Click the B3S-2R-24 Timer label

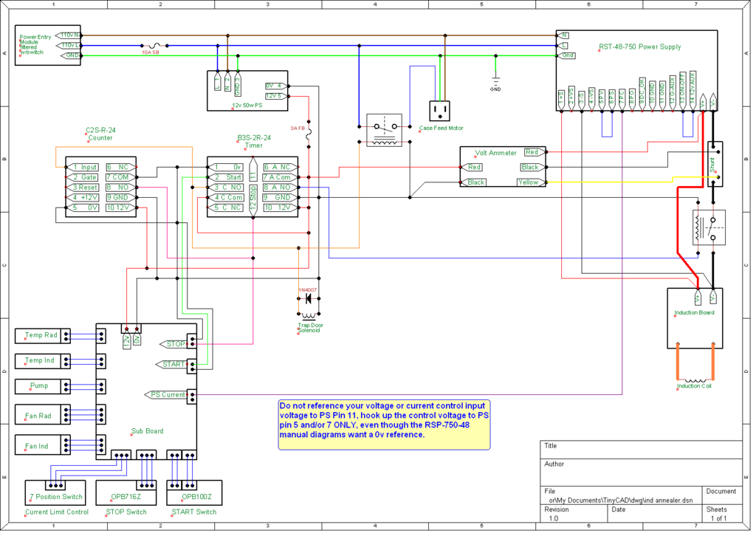254,141
